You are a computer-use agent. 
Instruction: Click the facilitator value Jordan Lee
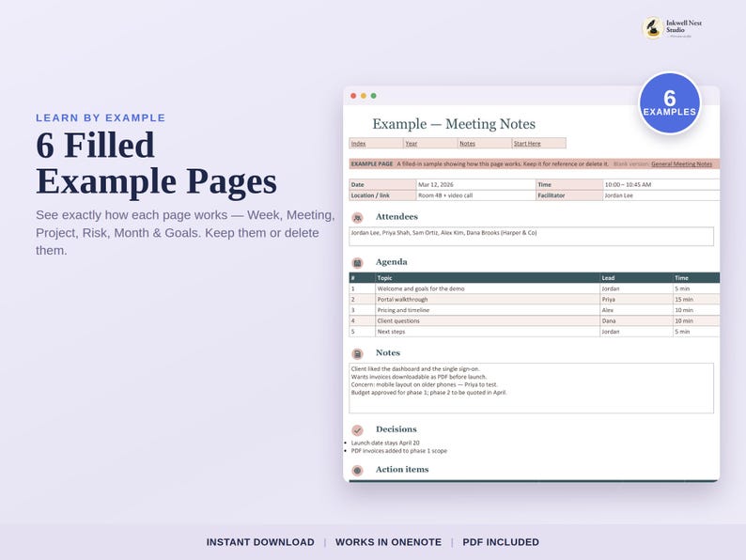(619, 195)
